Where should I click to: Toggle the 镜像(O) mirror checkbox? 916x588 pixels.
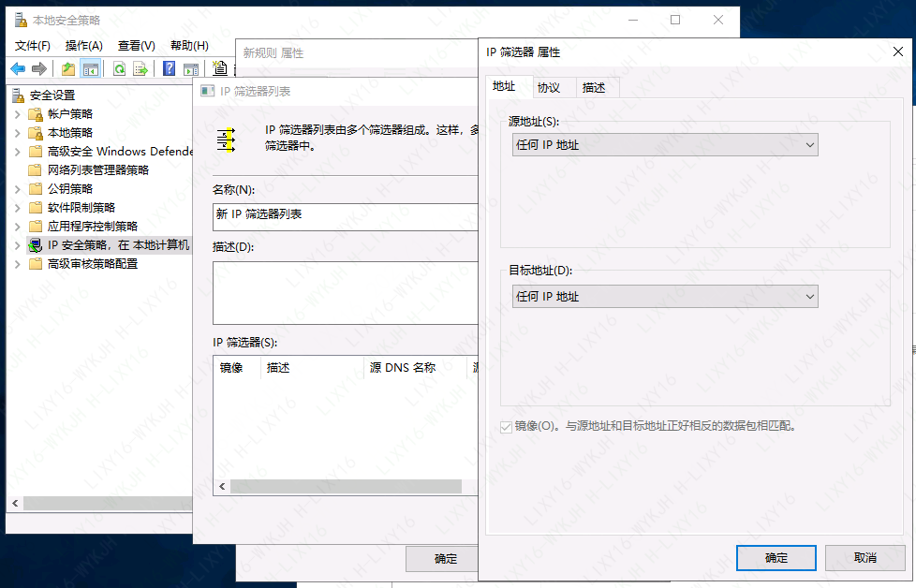[x=506, y=427]
